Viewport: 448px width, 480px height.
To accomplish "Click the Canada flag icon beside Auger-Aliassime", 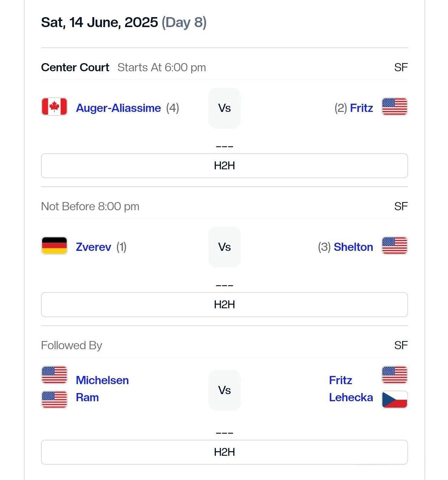I will click(54, 107).
